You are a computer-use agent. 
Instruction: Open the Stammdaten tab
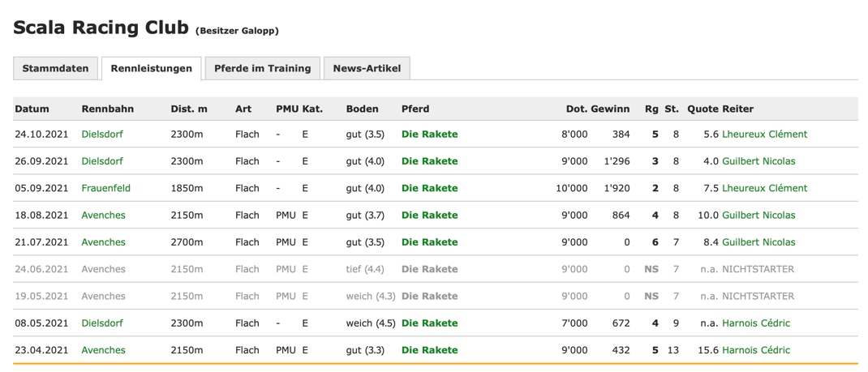pyautogui.click(x=55, y=69)
